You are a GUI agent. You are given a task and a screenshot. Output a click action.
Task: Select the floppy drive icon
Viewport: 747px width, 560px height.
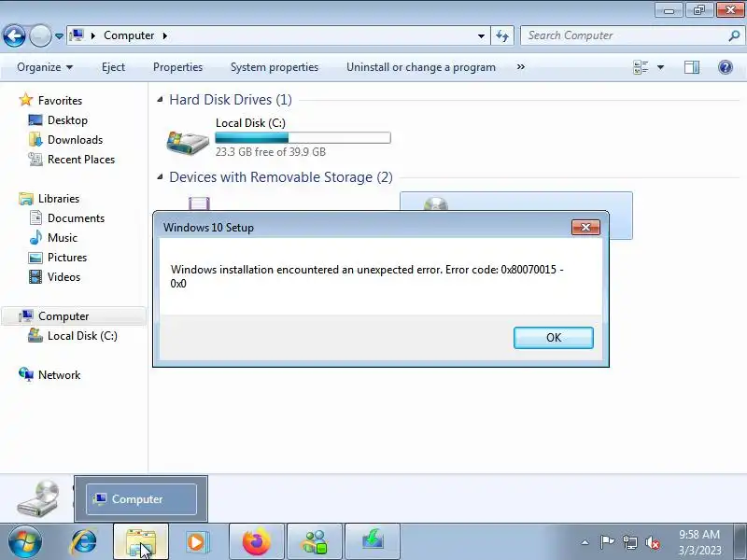tap(199, 203)
